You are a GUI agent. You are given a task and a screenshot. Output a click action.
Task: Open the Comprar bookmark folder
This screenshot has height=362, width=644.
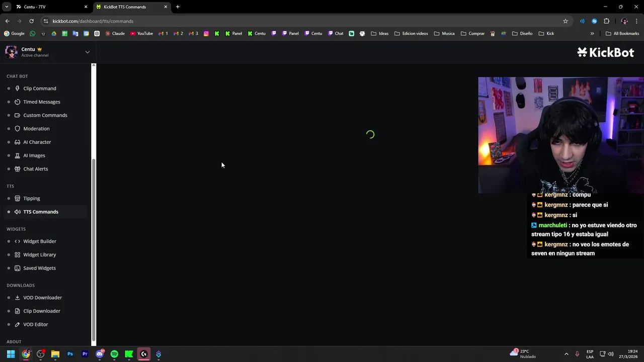pyautogui.click(x=472, y=34)
